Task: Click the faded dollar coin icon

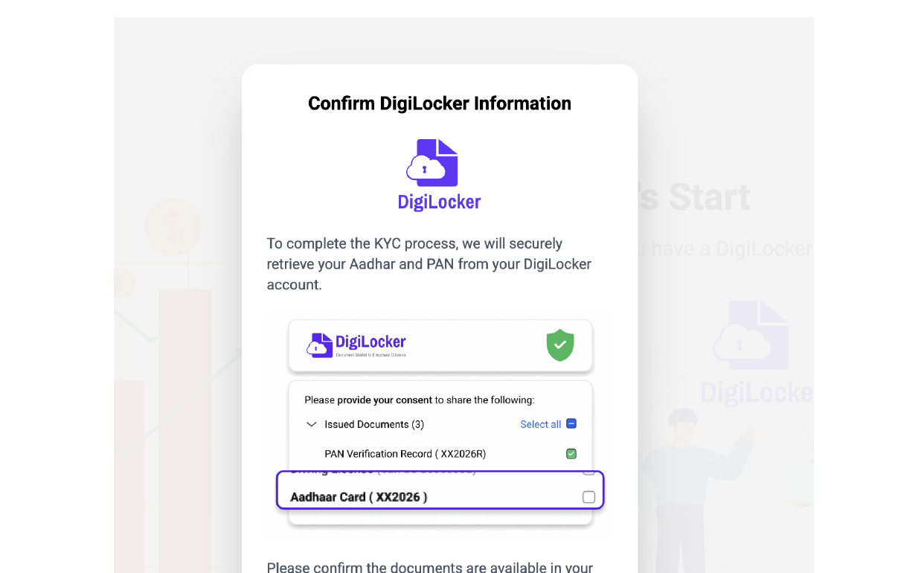Action: coord(173,227)
